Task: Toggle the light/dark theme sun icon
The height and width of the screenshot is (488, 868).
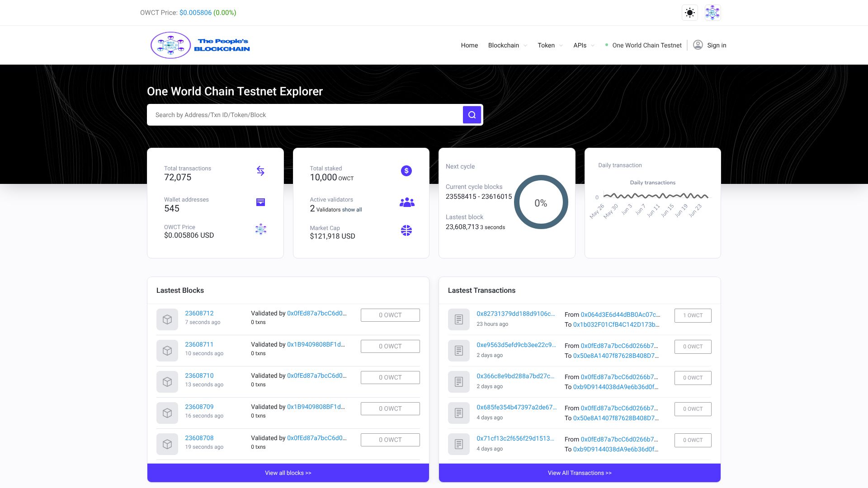Action: (x=690, y=13)
